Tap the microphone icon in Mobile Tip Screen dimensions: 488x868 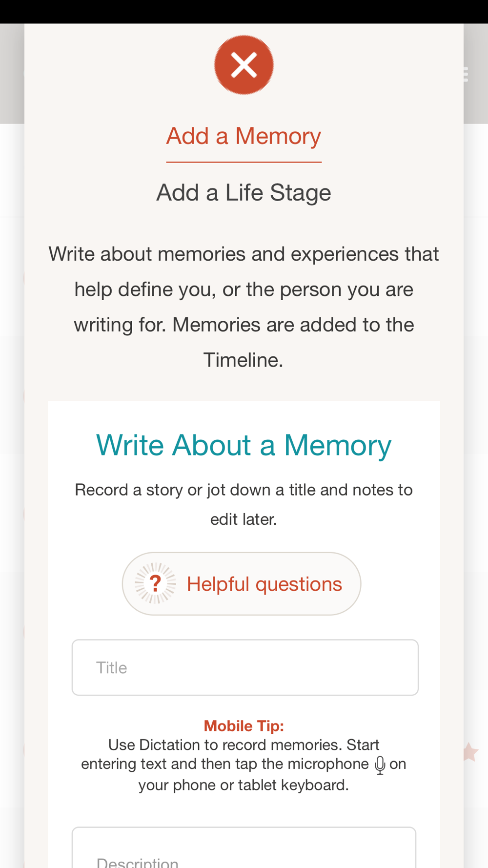(x=380, y=765)
